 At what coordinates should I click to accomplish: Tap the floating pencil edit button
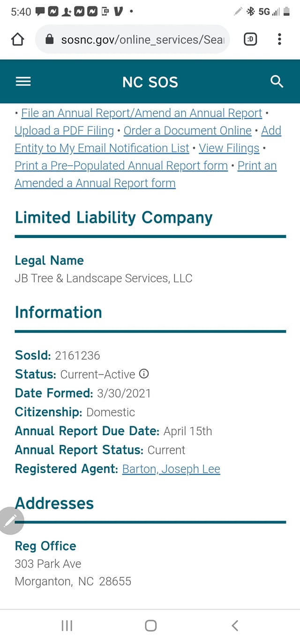pos(10,521)
